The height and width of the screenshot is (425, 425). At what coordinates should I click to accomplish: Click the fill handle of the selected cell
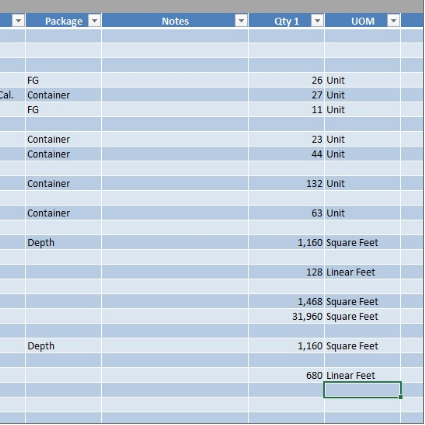pos(401,397)
